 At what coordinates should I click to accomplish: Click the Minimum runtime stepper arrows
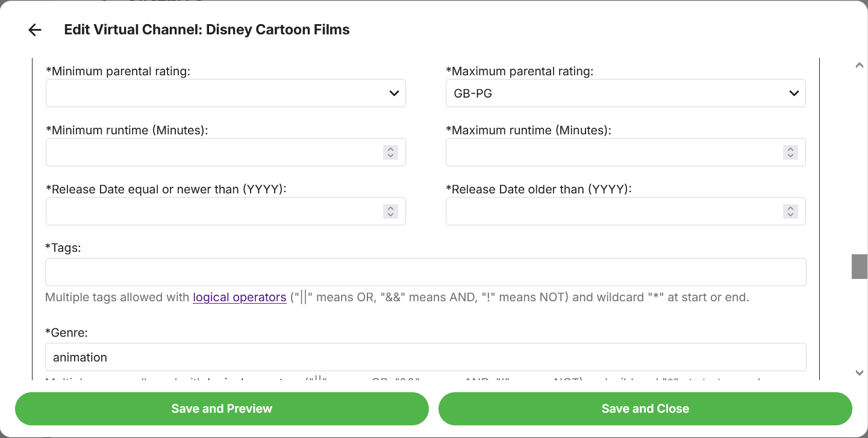tap(390, 152)
